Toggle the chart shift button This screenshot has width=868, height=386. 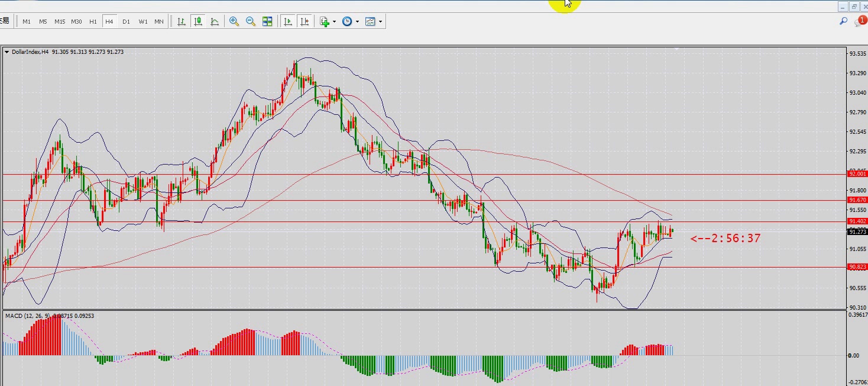pyautogui.click(x=305, y=21)
